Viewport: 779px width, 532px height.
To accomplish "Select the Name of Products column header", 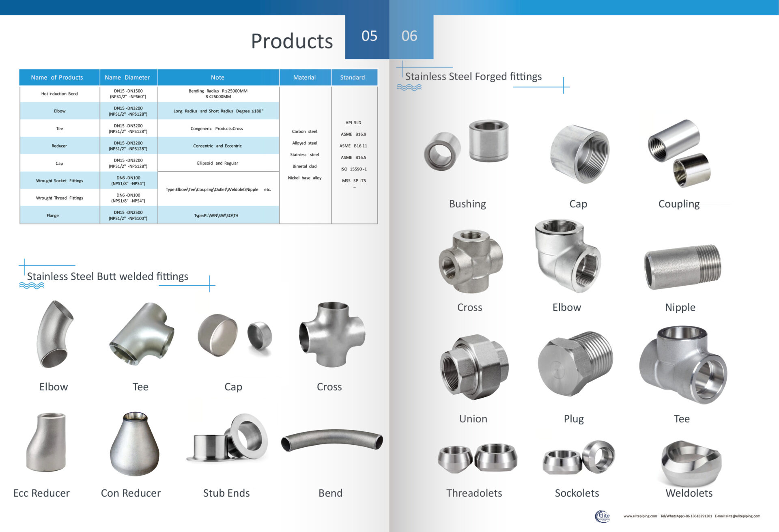I will pyautogui.click(x=59, y=77).
